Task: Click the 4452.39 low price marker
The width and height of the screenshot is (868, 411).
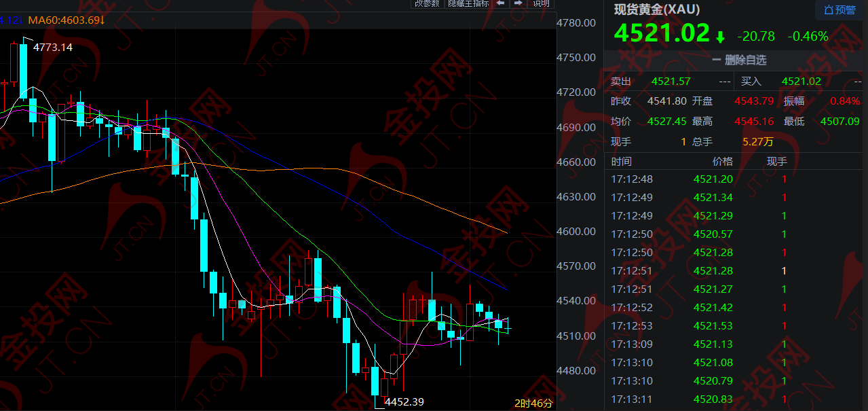Action: [x=404, y=401]
